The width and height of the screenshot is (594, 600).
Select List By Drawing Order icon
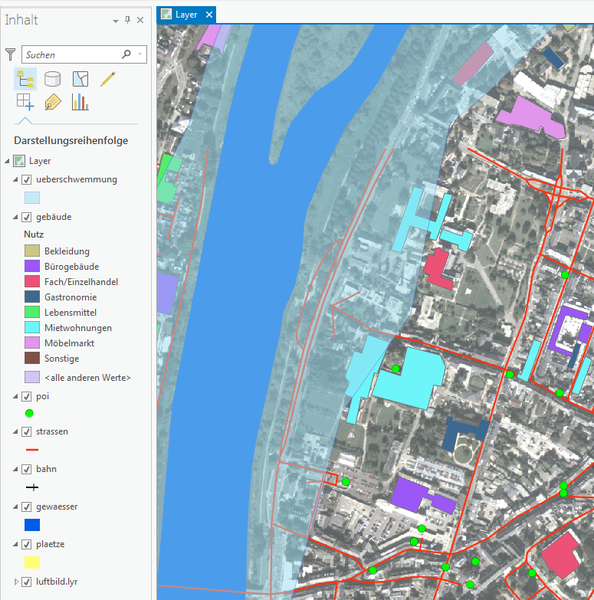click(25, 79)
